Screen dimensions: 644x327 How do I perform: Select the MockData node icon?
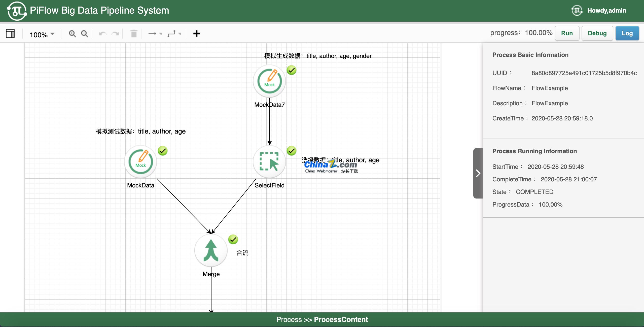[140, 162]
